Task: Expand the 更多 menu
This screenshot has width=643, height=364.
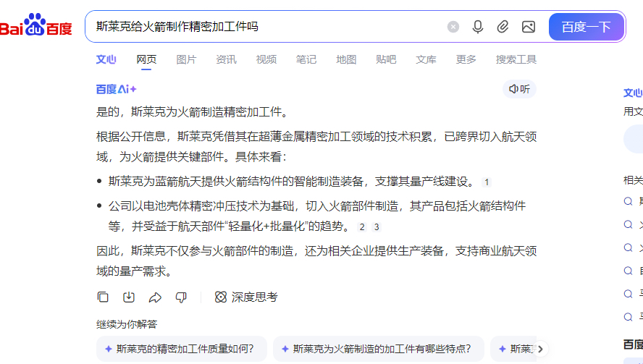Action: [466, 59]
